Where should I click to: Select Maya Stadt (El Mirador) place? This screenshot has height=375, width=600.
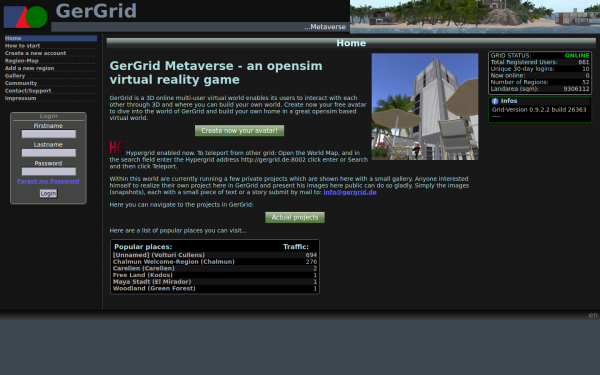pos(215,282)
